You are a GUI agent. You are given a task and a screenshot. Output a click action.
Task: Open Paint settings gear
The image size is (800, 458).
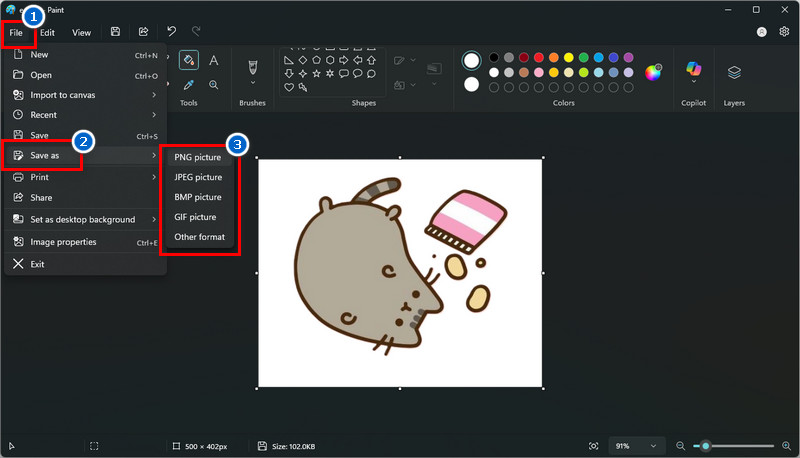[784, 32]
